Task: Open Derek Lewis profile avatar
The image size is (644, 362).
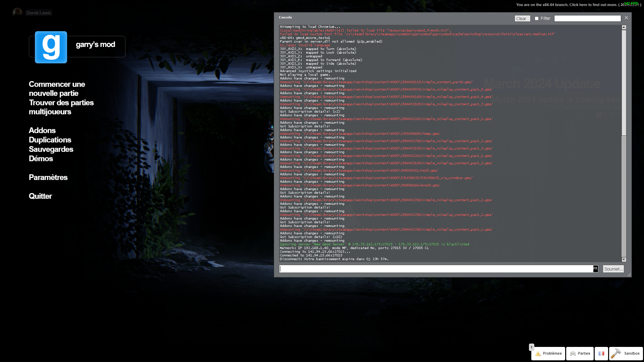Action: (17, 13)
